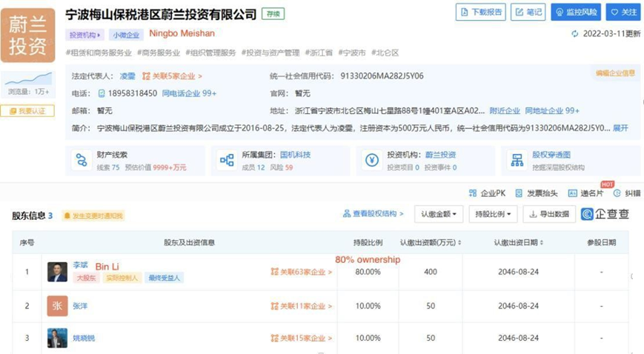The width and height of the screenshot is (644, 354).
Task: Open 蔚兰投资 investor link
Action: [x=440, y=155]
